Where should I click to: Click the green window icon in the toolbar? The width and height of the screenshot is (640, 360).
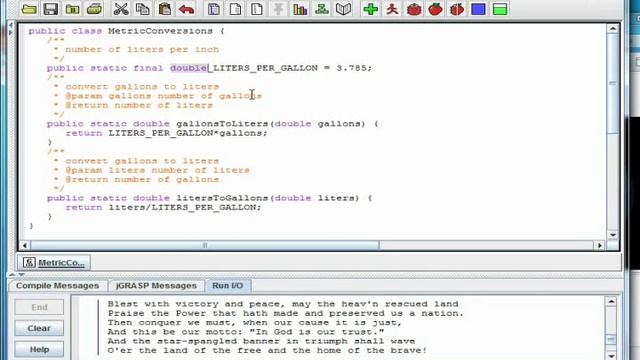[x=500, y=9]
